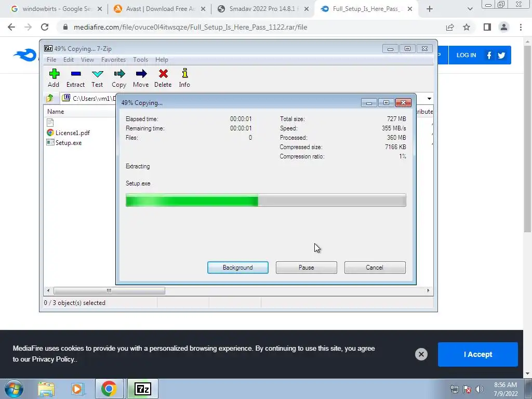Bookmark this page with the star

coord(467,27)
